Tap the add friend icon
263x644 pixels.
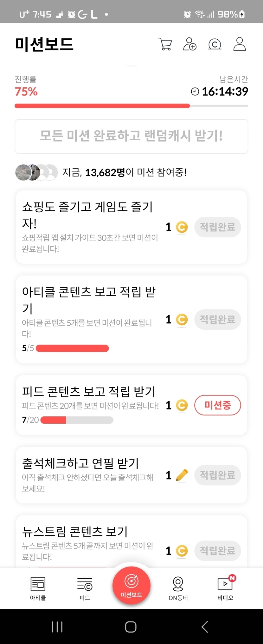point(190,44)
